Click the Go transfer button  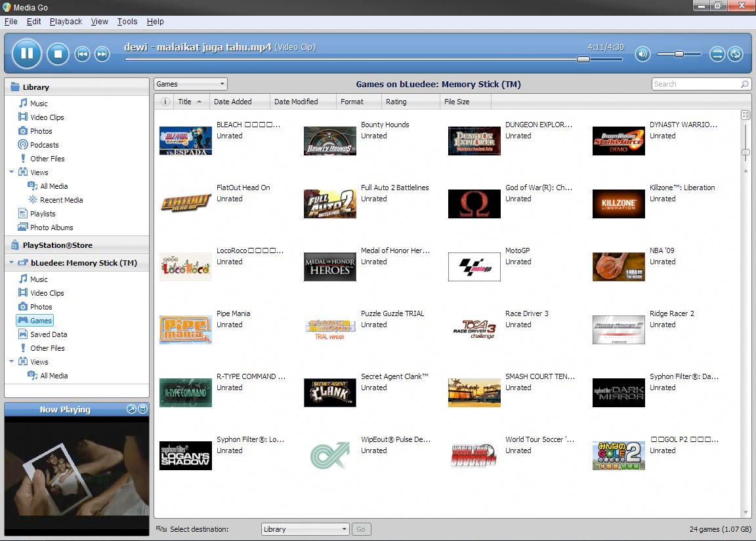pos(361,529)
